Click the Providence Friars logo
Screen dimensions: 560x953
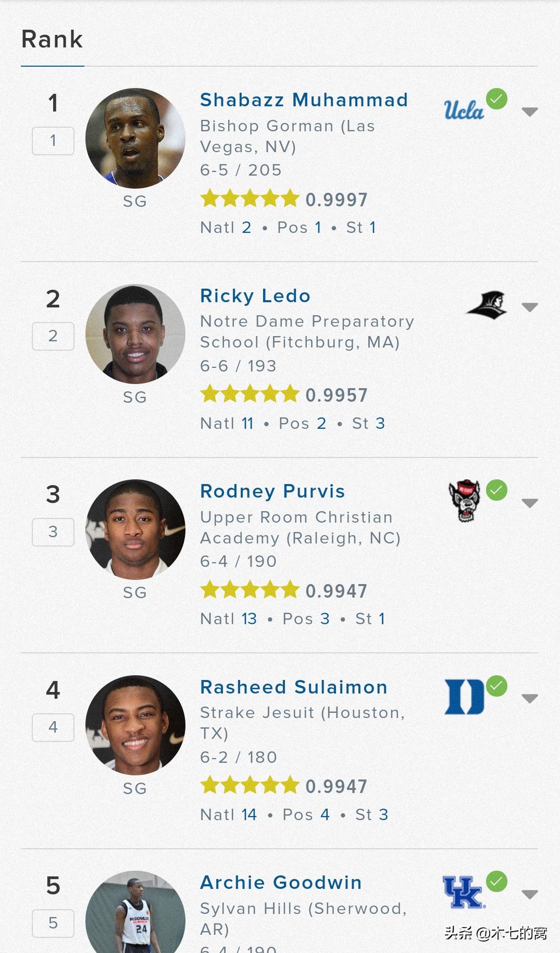(487, 305)
